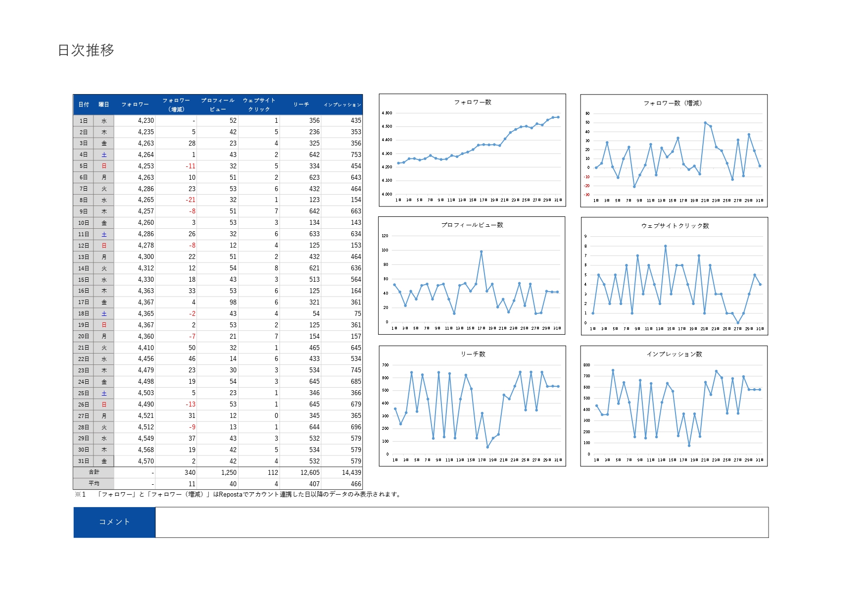The width and height of the screenshot is (868, 614).
Task: Open the プロフィールビュー数 line chart
Action: [x=472, y=275]
